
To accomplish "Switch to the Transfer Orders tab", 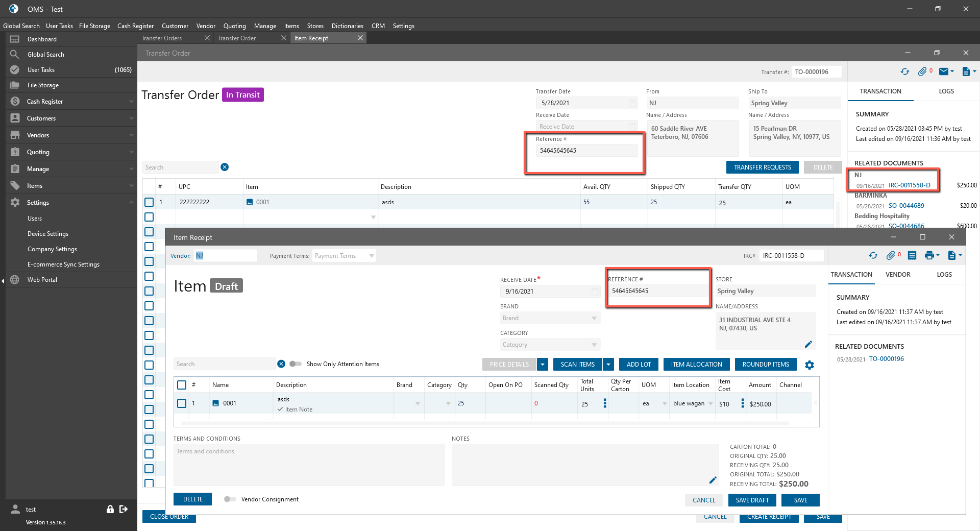I will pyautogui.click(x=162, y=38).
